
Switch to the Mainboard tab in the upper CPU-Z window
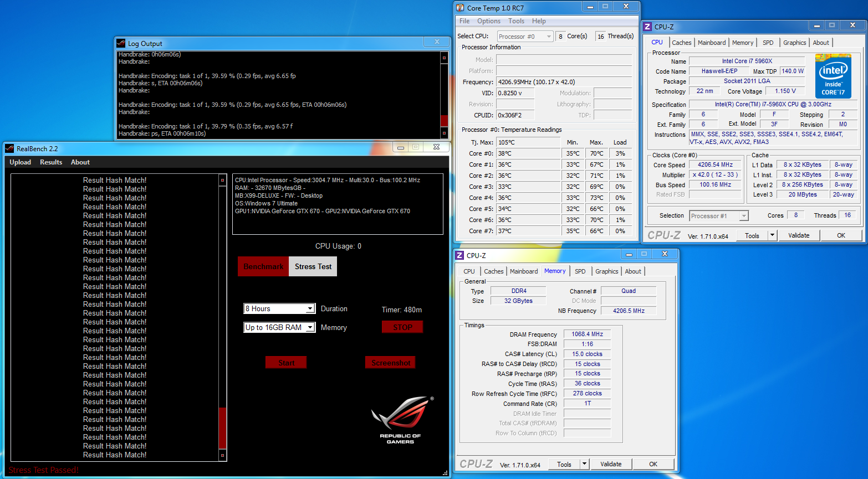712,43
